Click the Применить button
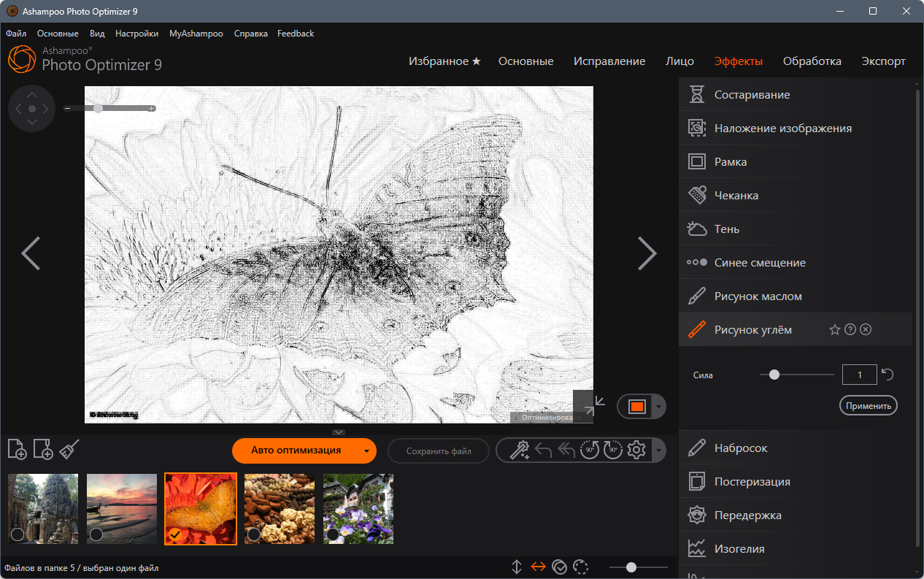The image size is (924, 579). (x=869, y=405)
